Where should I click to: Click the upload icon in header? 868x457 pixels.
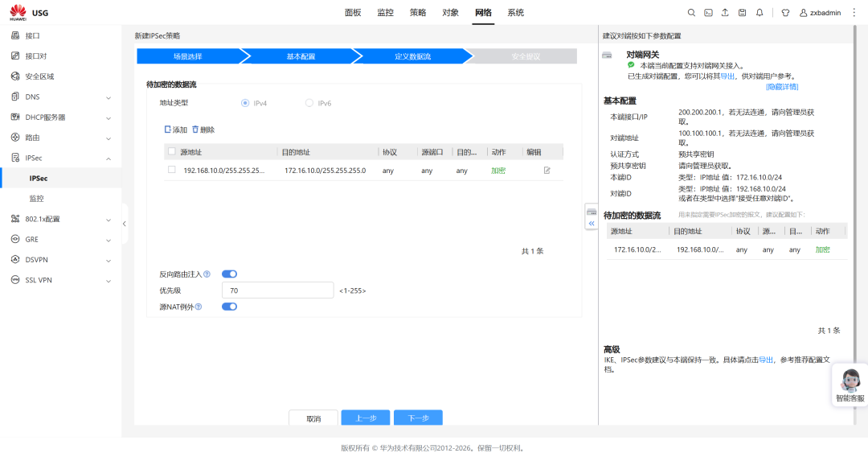coord(725,13)
